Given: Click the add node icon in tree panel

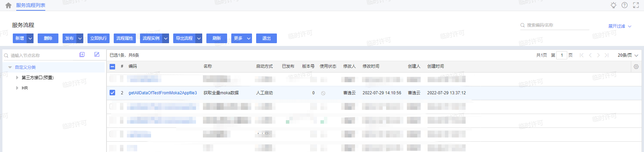Looking at the screenshot, I should coord(82,55).
